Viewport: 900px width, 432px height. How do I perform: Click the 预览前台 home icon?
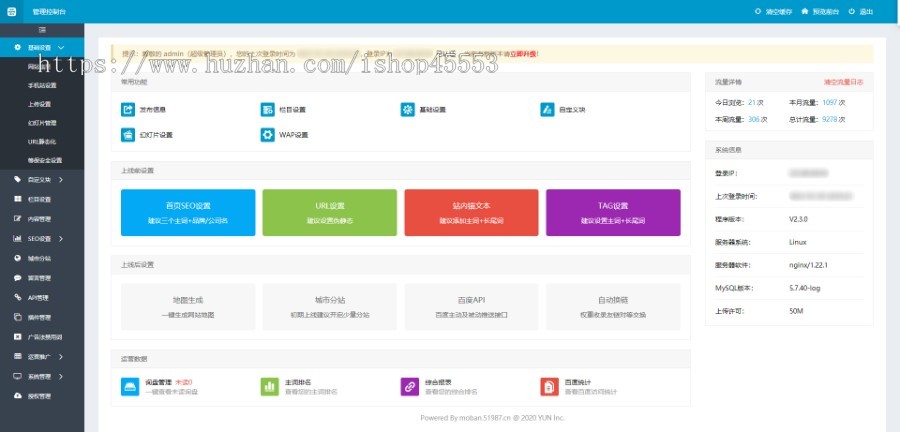805,11
